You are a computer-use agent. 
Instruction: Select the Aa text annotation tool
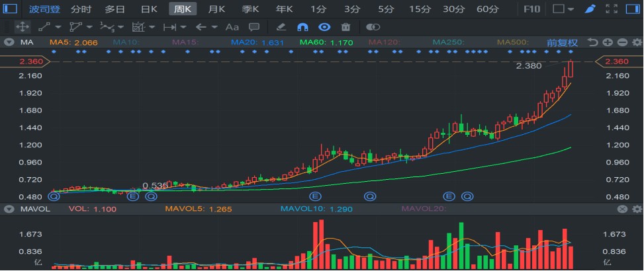[232, 28]
